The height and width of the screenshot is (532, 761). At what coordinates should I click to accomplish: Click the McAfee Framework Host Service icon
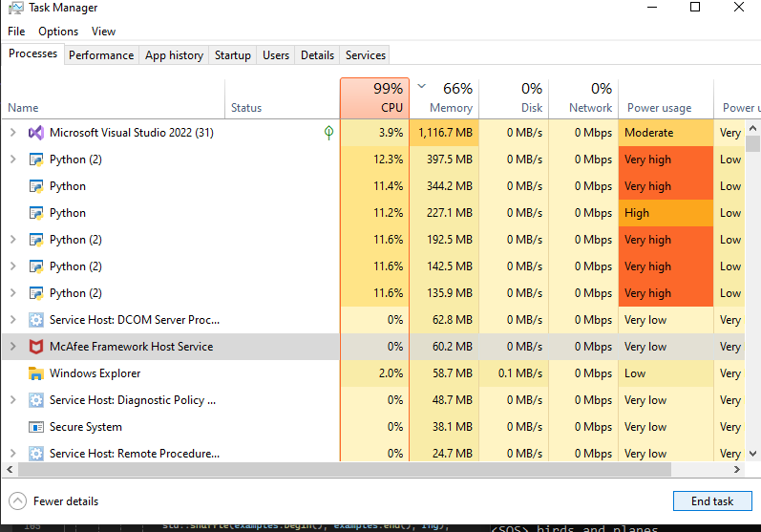tap(36, 347)
